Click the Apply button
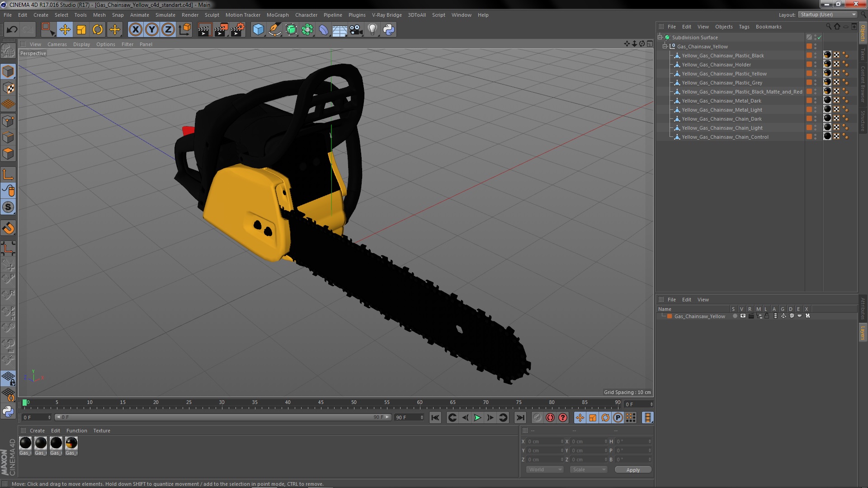Screen dimensions: 868x488 pos(633,470)
